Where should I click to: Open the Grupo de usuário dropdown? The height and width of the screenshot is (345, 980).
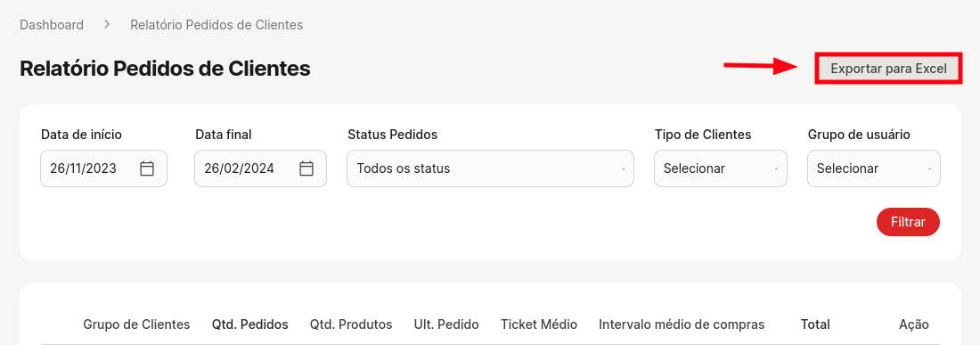(874, 168)
